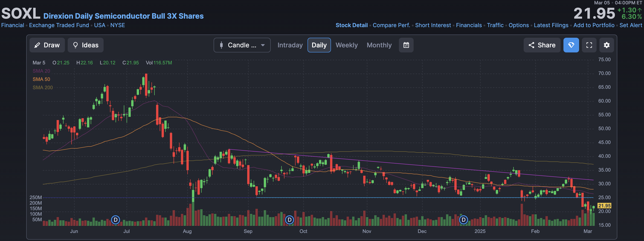Screen dimensions: 644x241
Task: Click the 250M volume axis label
Action: (x=35, y=197)
